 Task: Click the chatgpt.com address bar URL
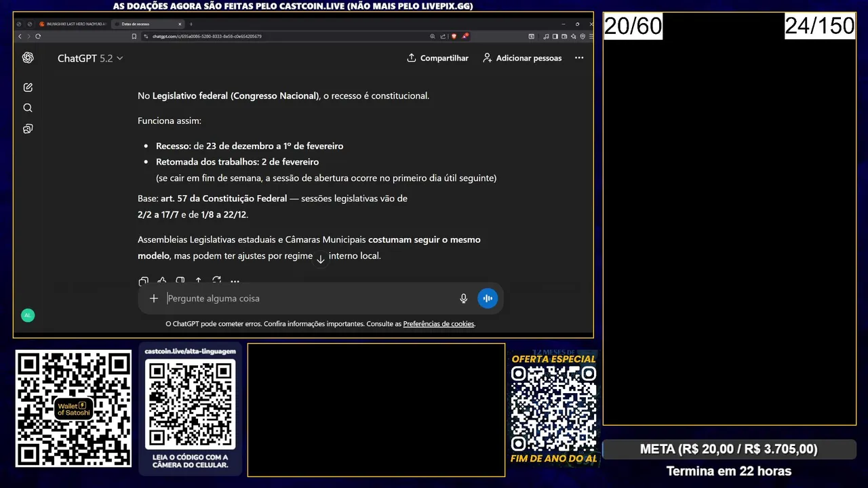[207, 36]
